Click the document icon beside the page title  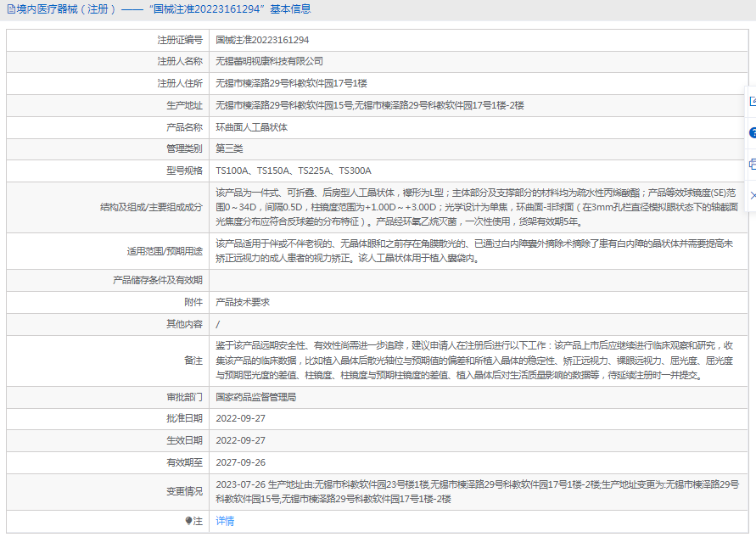tap(11, 9)
